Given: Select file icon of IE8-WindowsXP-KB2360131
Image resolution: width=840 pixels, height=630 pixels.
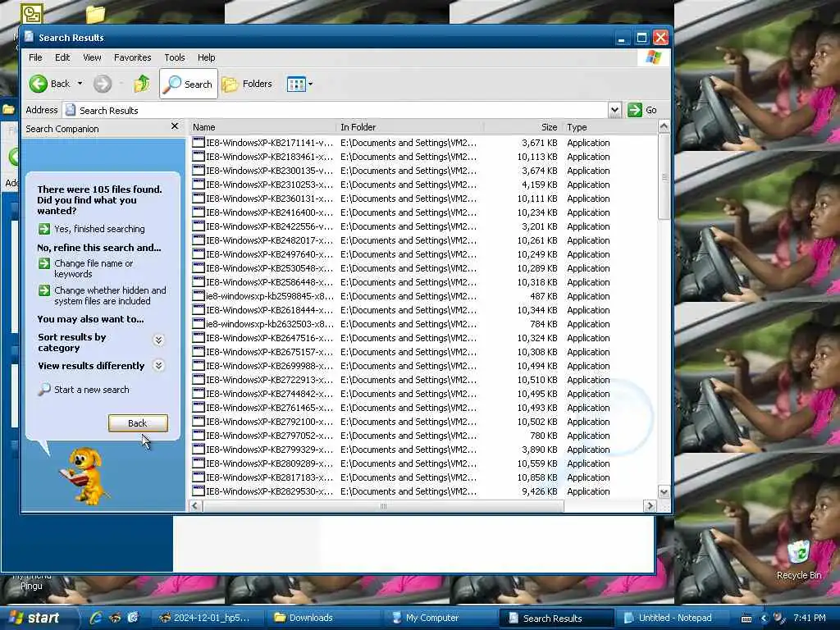Looking at the screenshot, I should pyautogui.click(x=199, y=199).
